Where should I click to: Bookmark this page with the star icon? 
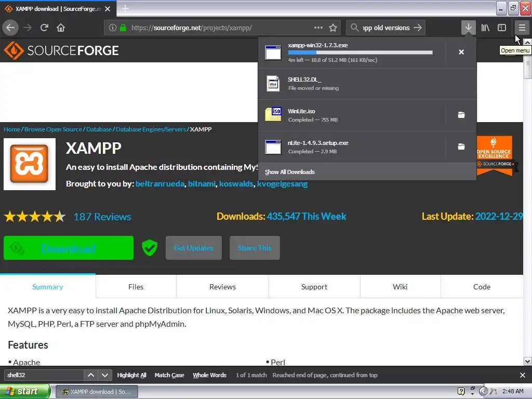coord(333,28)
